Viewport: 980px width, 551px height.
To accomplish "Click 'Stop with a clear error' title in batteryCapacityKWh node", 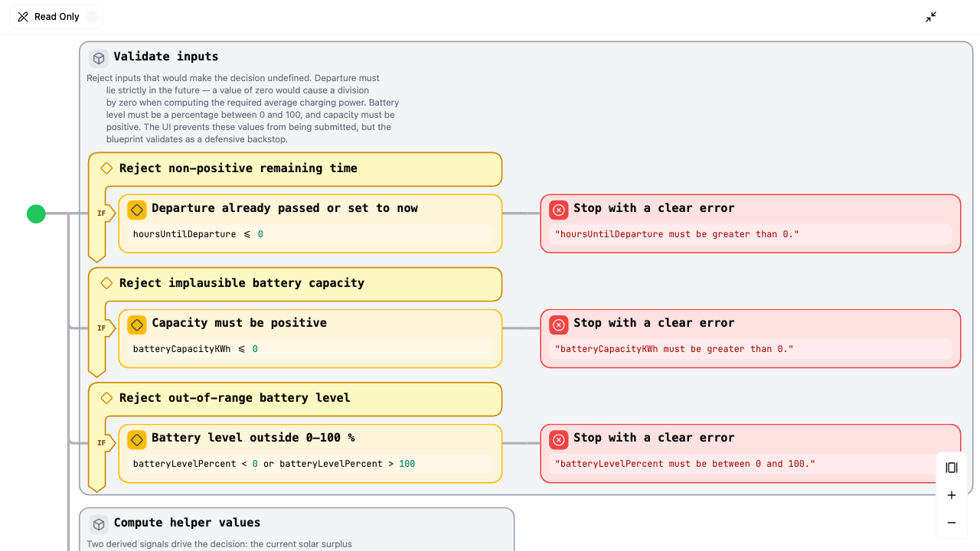I will tap(654, 323).
